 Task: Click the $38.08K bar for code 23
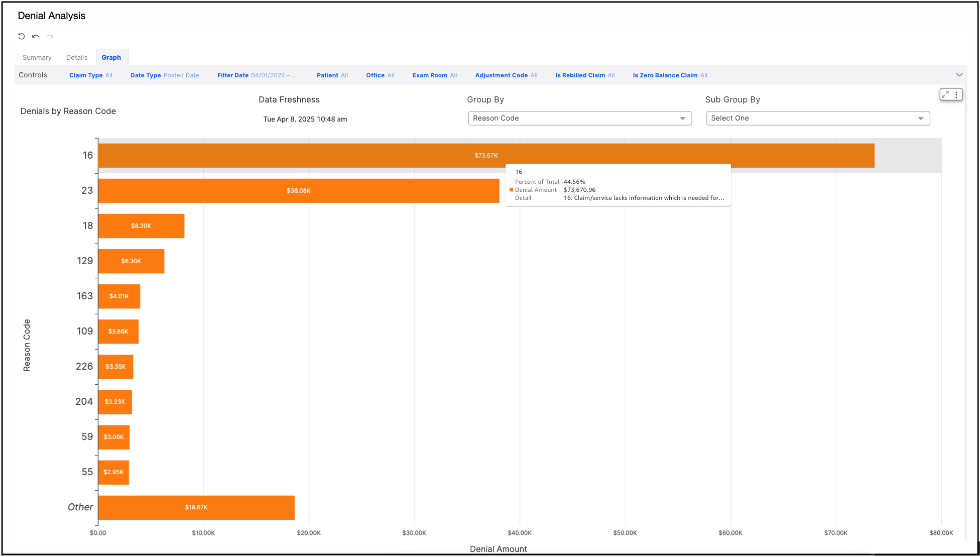pos(298,191)
